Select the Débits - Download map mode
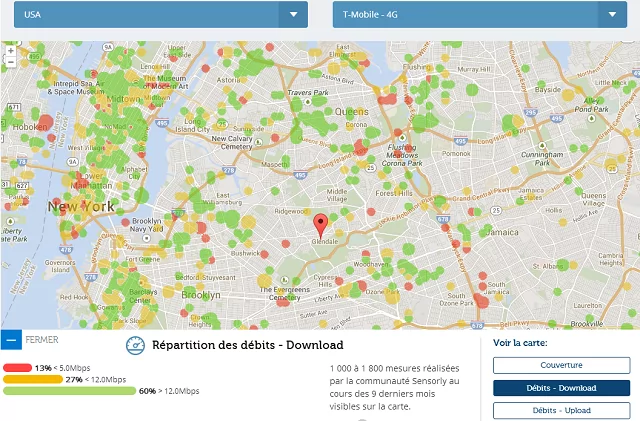 (x=561, y=388)
